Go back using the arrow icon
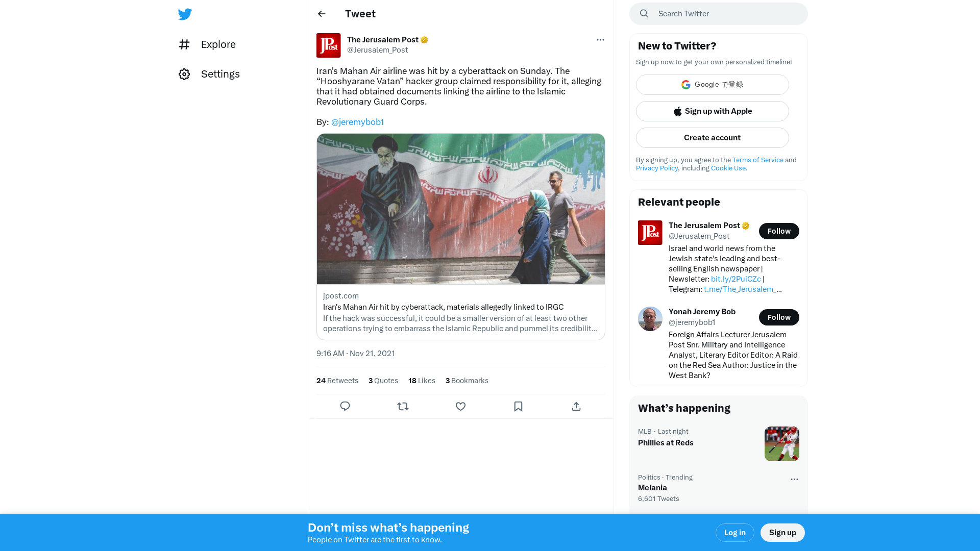The image size is (980, 551). (322, 14)
